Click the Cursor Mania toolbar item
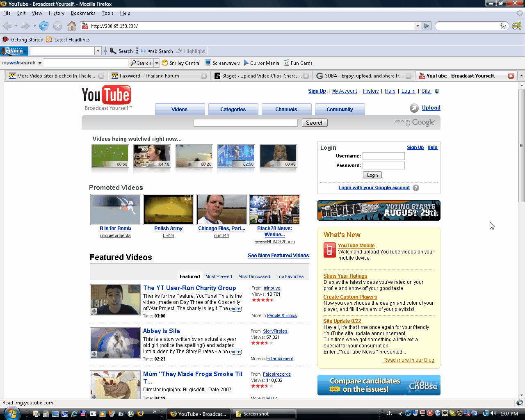The height and width of the screenshot is (420, 525). click(x=261, y=63)
